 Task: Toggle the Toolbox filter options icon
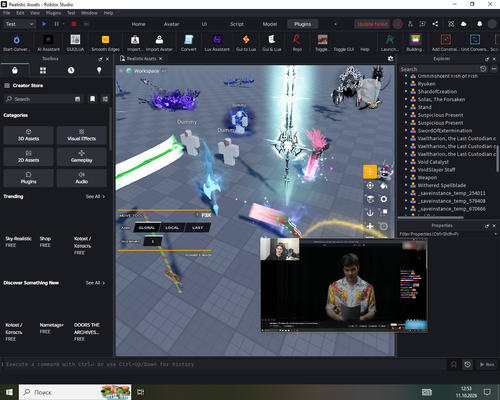coord(105,99)
